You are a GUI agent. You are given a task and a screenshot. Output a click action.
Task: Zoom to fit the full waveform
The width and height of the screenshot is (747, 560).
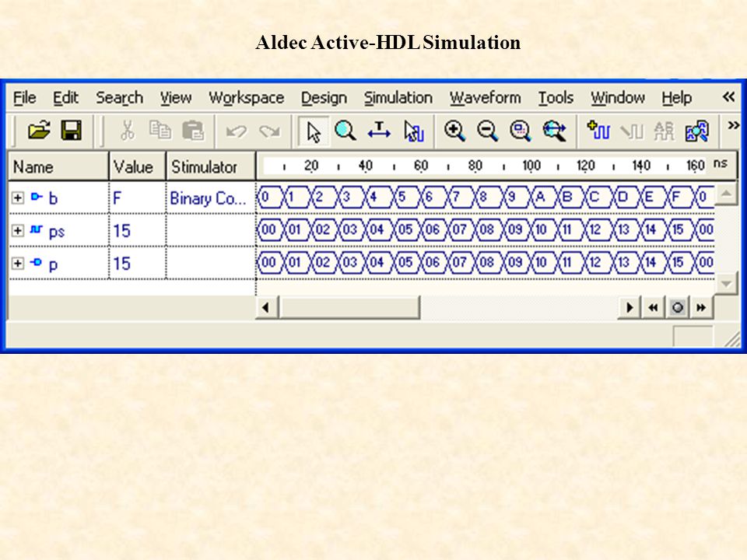pyautogui.click(x=554, y=131)
